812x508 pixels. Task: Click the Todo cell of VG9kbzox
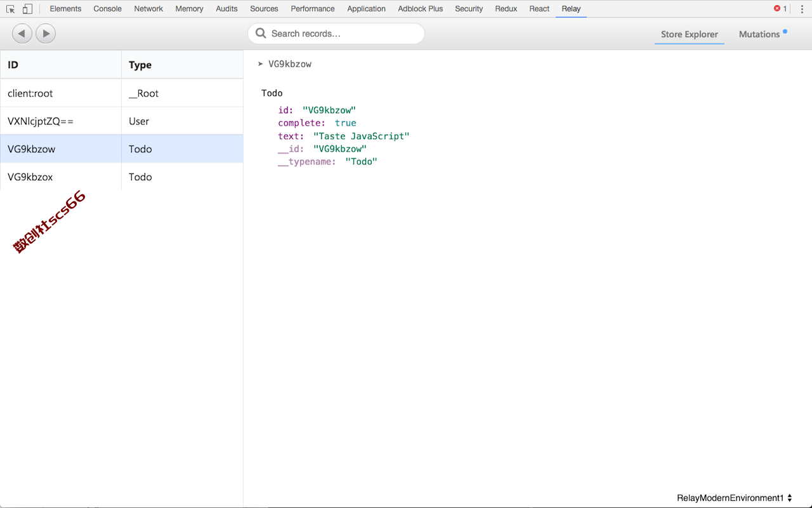[182, 177]
